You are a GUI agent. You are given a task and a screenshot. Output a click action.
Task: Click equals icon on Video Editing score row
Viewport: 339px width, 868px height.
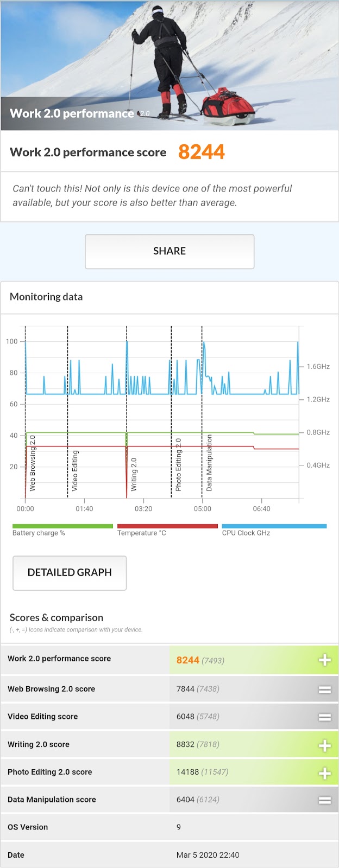tap(325, 717)
